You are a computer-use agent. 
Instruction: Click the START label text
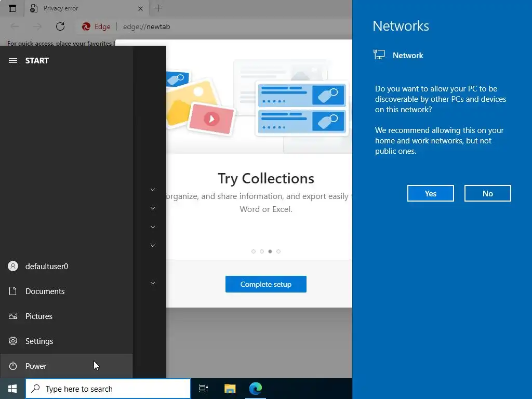(37, 61)
